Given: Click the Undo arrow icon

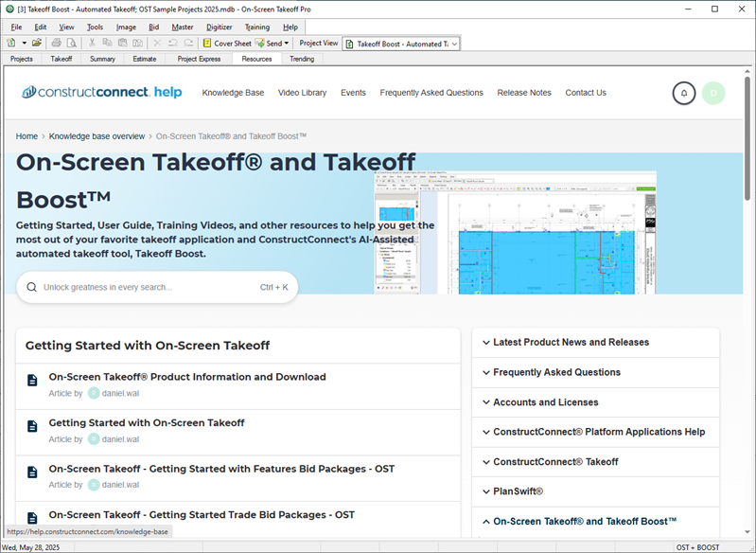Looking at the screenshot, I should [x=172, y=43].
